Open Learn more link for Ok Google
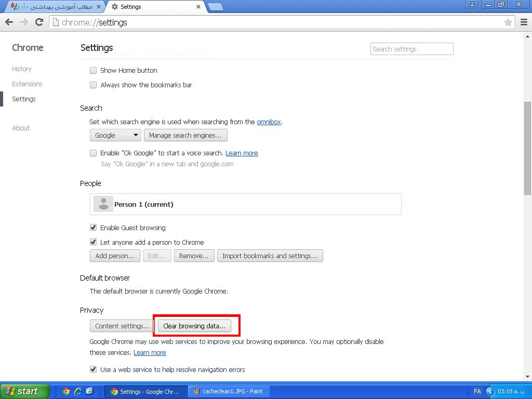The image size is (532, 399). tap(242, 153)
